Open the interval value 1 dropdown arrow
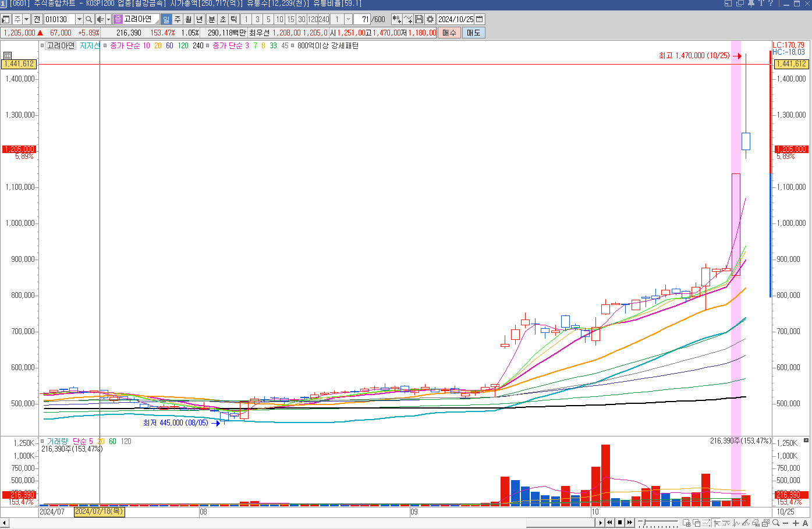Image resolution: width=812 pixels, height=529 pixels. click(348, 19)
